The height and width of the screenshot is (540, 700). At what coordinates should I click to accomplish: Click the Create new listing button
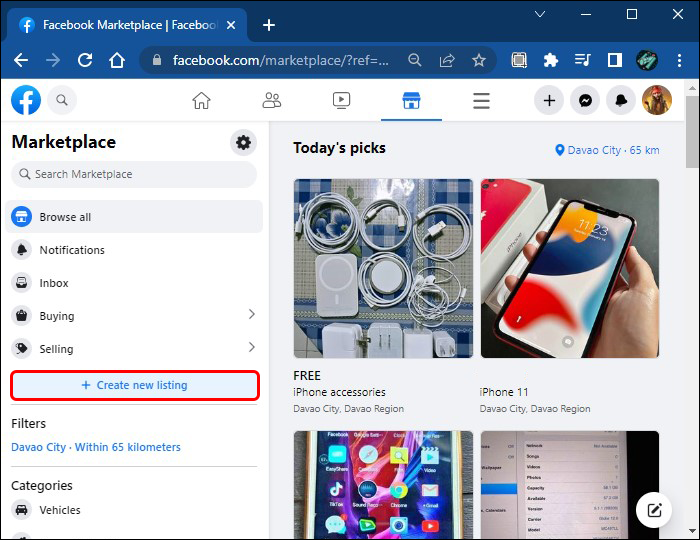point(135,385)
